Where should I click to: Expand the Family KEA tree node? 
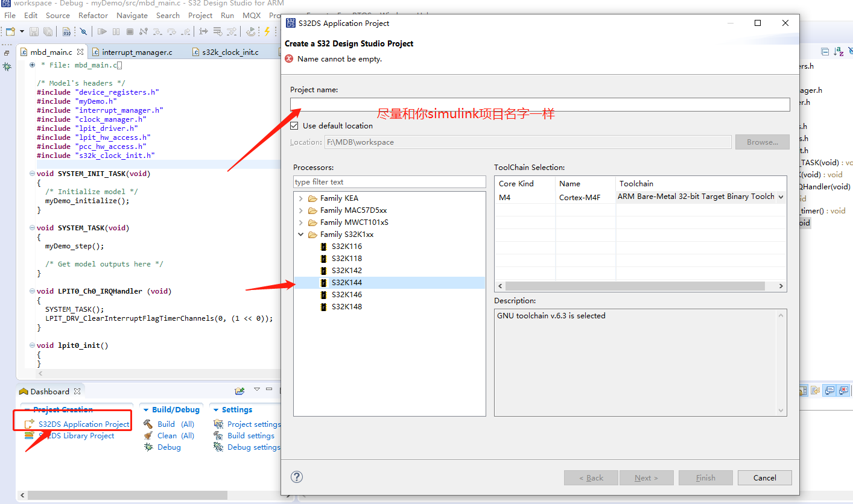pos(300,198)
